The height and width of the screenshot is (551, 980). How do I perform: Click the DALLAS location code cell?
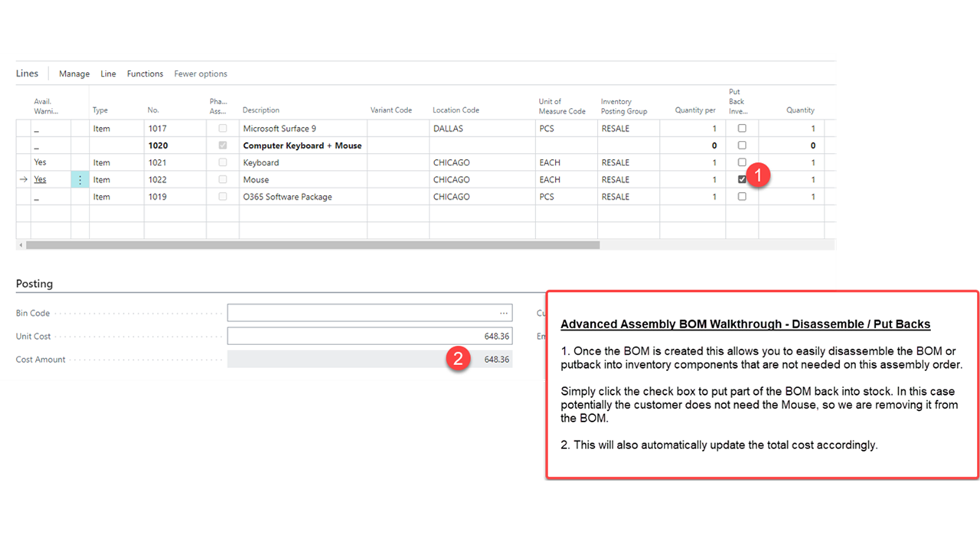(482, 129)
